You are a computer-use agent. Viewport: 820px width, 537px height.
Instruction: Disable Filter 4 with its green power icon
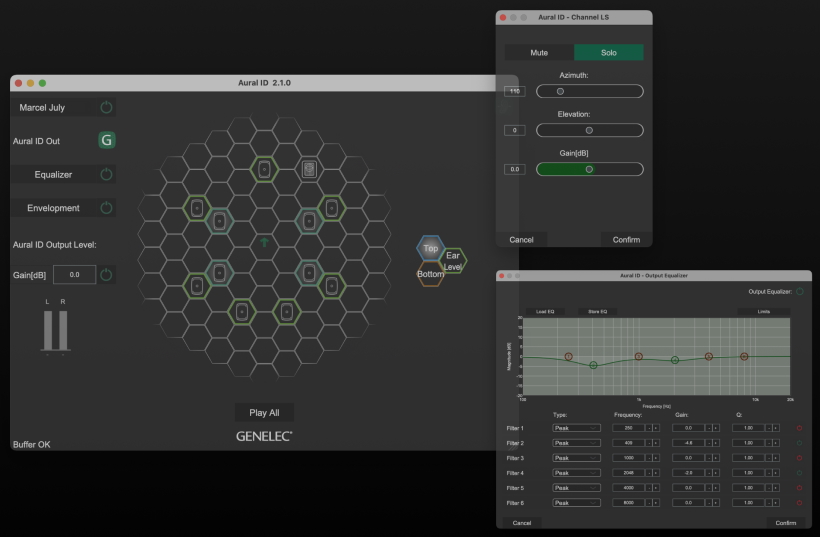point(799,473)
